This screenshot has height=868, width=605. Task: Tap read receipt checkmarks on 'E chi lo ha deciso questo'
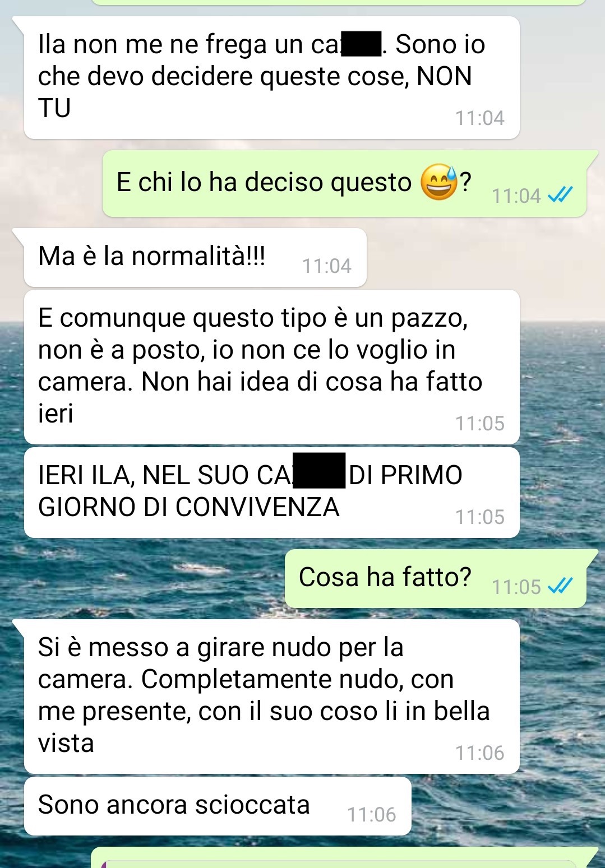(x=560, y=195)
